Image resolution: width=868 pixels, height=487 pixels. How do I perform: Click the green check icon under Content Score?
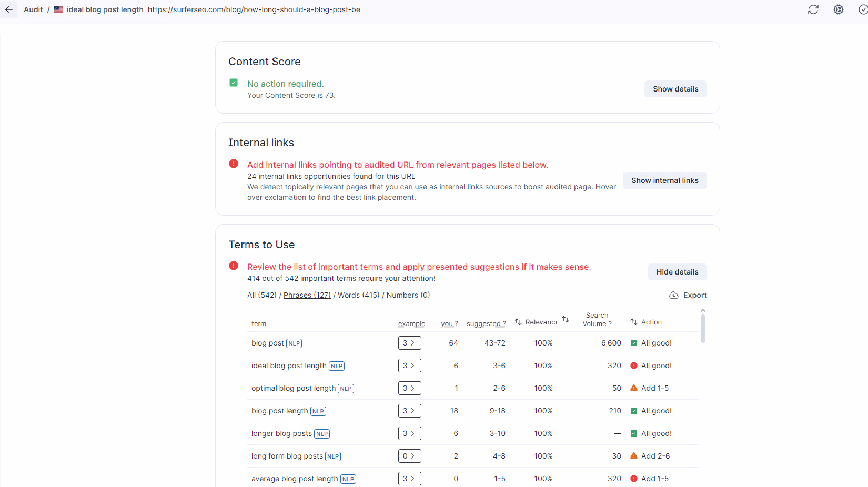234,83
